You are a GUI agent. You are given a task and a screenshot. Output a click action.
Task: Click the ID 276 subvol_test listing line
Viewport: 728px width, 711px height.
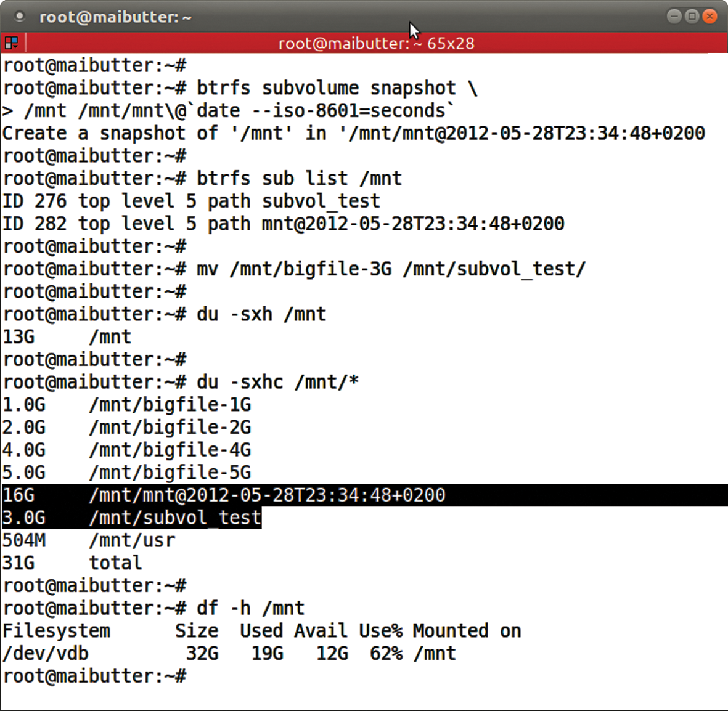[191, 200]
